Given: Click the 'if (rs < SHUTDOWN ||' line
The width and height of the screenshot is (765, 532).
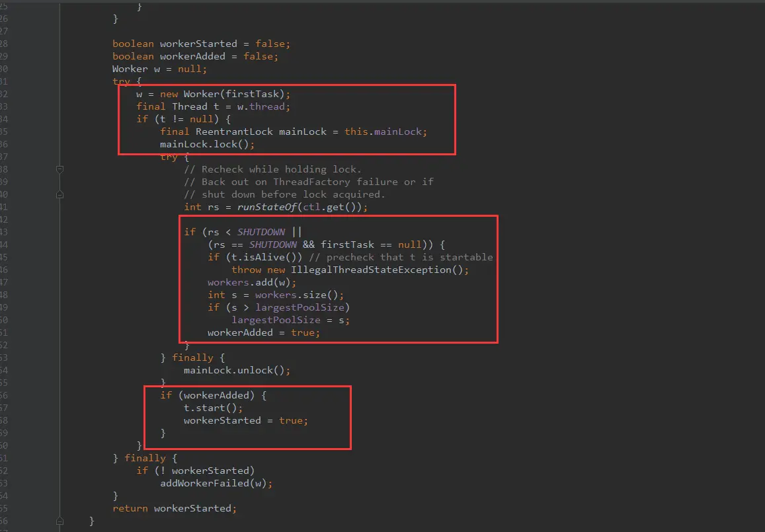Looking at the screenshot, I should click(243, 232).
